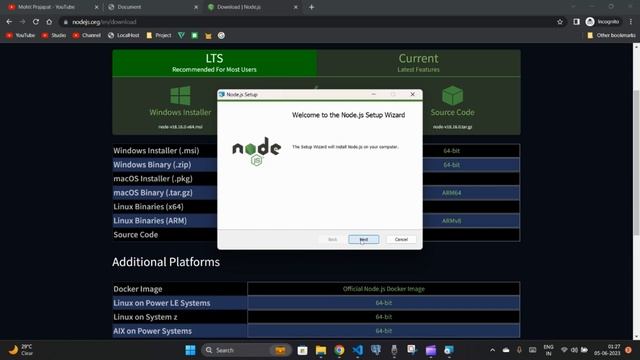Minimize the Node.js Setup dialog

[x=373, y=94]
